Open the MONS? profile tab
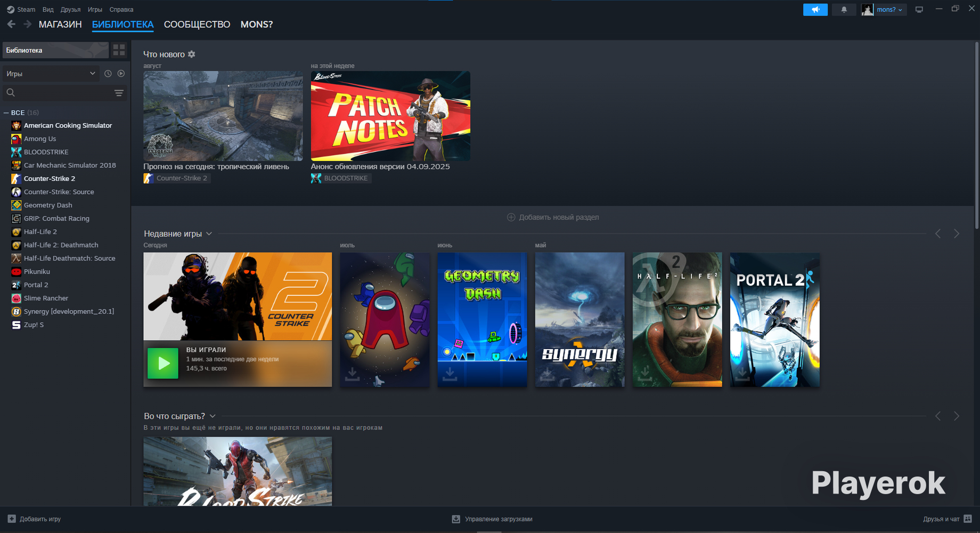Viewport: 980px width, 533px height. tap(257, 25)
